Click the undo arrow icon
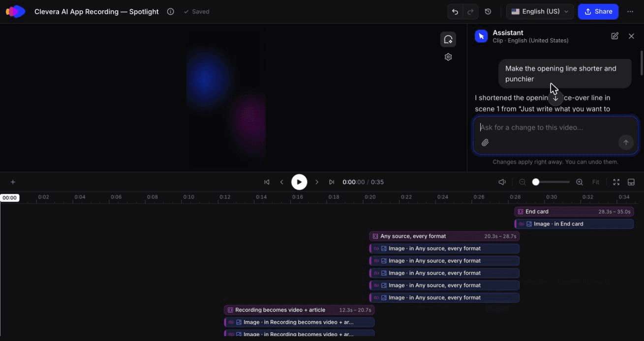The width and height of the screenshot is (644, 341). [x=455, y=12]
